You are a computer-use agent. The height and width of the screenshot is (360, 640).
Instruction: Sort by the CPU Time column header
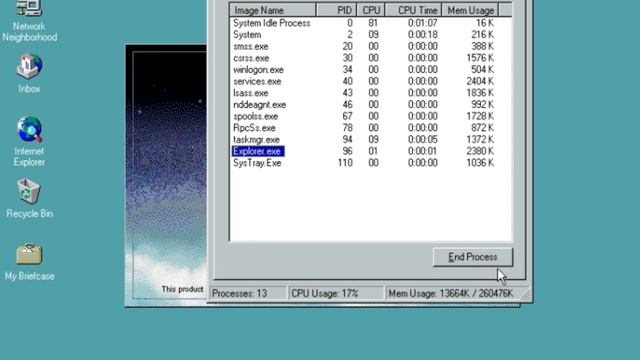pos(413,10)
